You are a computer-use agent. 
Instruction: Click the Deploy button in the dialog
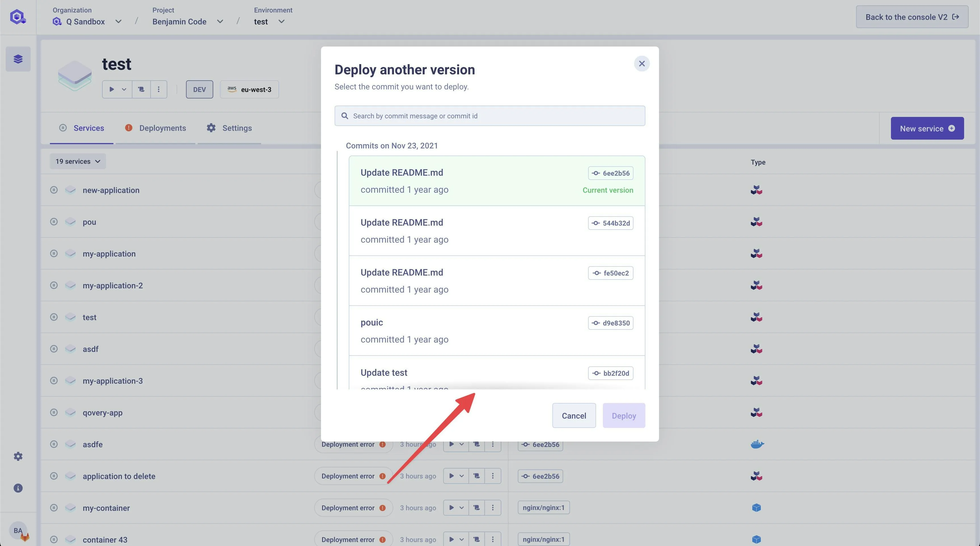coord(624,415)
